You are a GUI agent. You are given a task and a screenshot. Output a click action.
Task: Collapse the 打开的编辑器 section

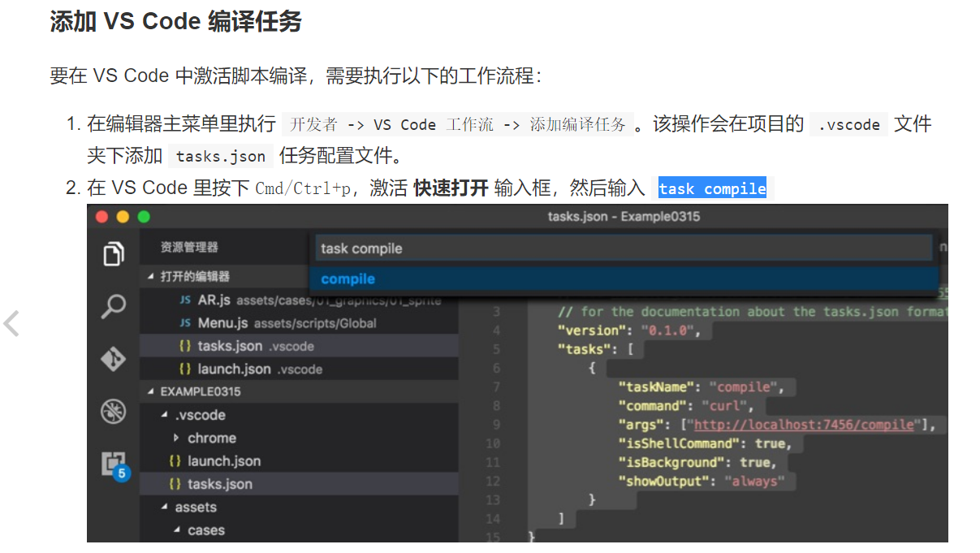(x=150, y=277)
